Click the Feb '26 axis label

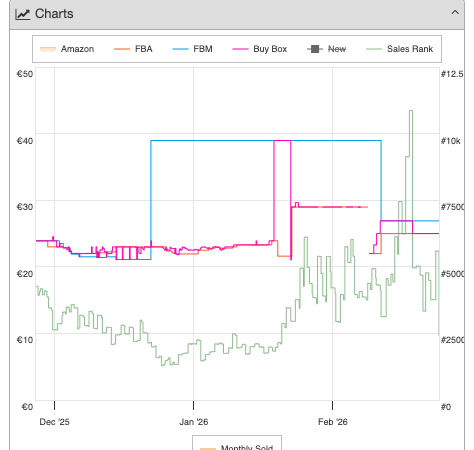click(x=333, y=422)
